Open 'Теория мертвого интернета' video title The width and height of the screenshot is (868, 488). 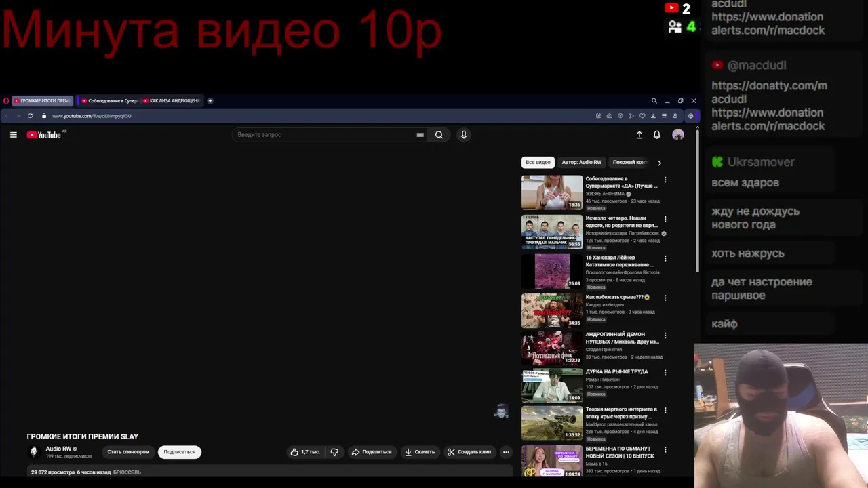[x=621, y=413]
